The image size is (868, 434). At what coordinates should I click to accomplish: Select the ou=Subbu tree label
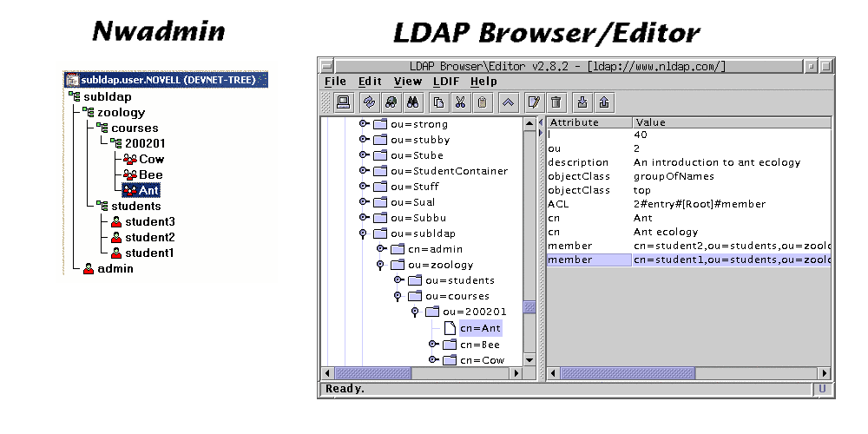point(418,218)
